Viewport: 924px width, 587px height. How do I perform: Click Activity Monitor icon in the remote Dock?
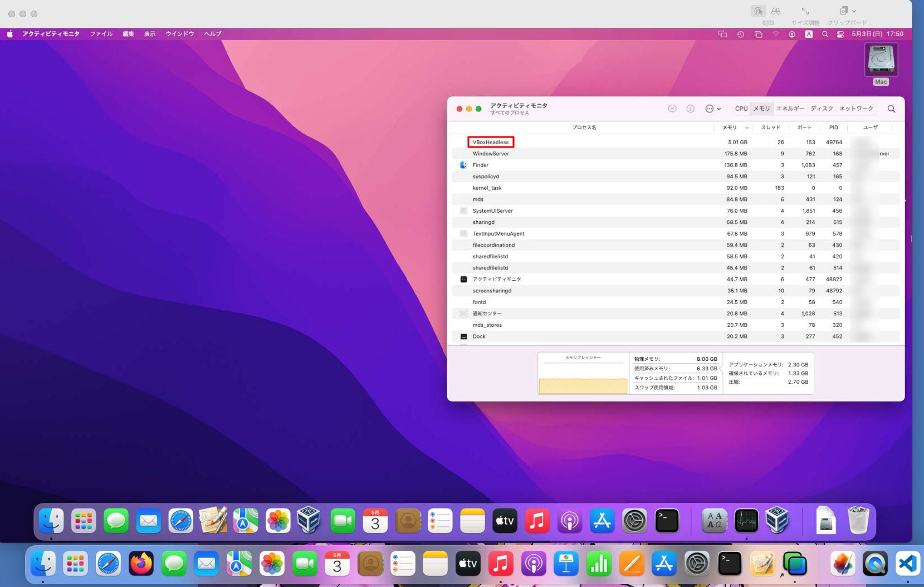(x=746, y=521)
